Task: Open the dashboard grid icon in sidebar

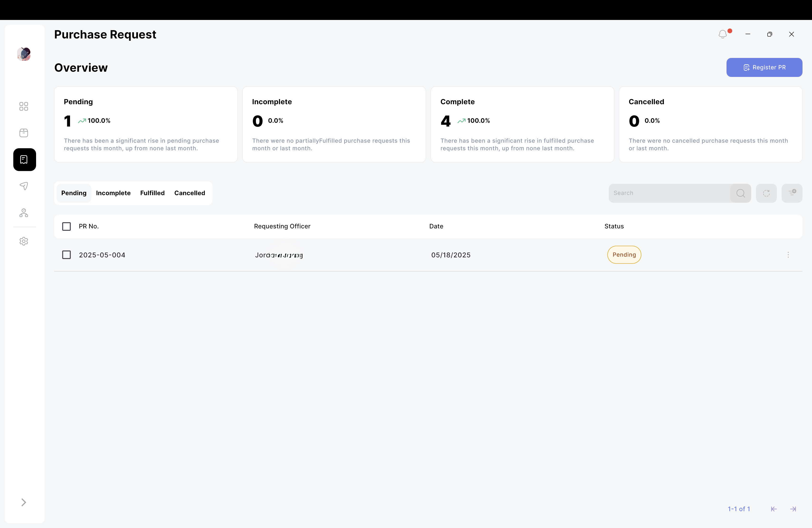Action: [x=24, y=106]
